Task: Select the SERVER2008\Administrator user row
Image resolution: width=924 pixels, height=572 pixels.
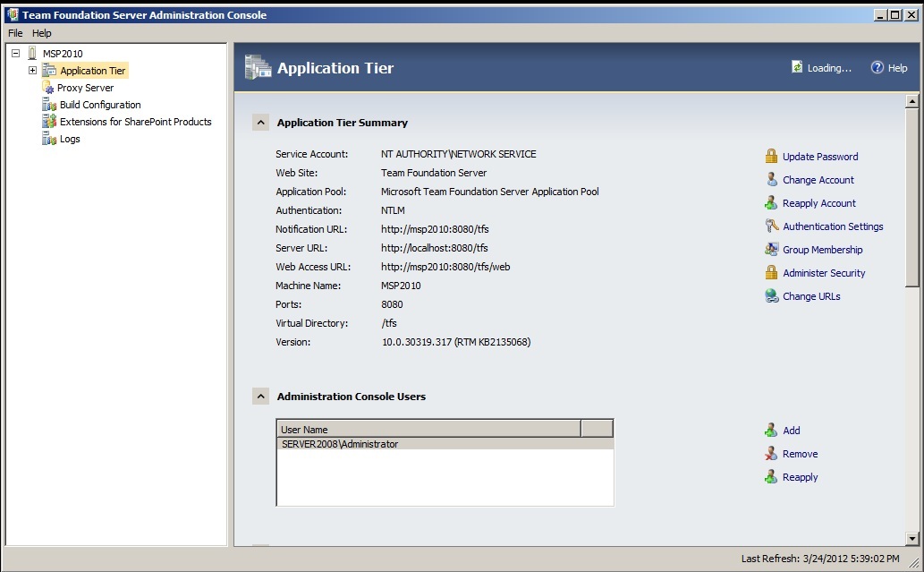Action: coord(445,444)
